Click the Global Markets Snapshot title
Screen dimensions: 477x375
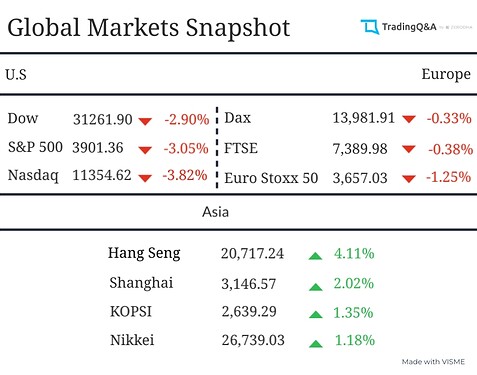[149, 28]
